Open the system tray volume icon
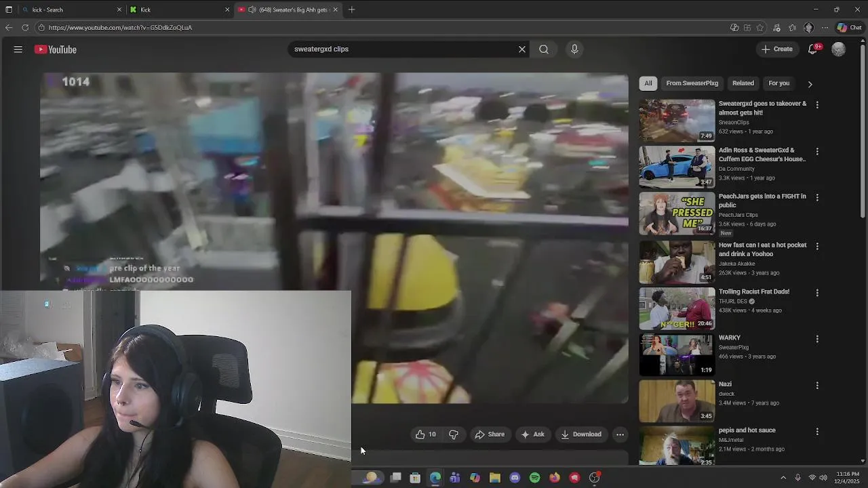The height and width of the screenshot is (488, 868). [x=823, y=478]
